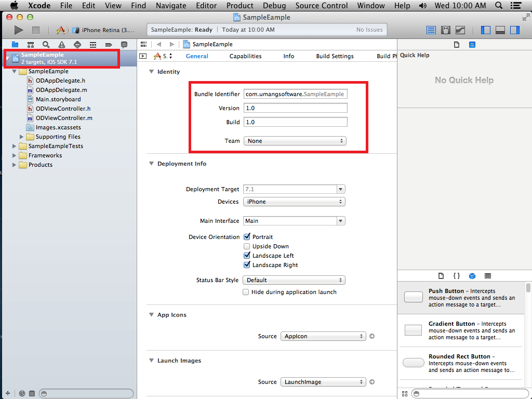Expand the SampleEampleTests group
This screenshot has width=532, height=399.
(14, 146)
